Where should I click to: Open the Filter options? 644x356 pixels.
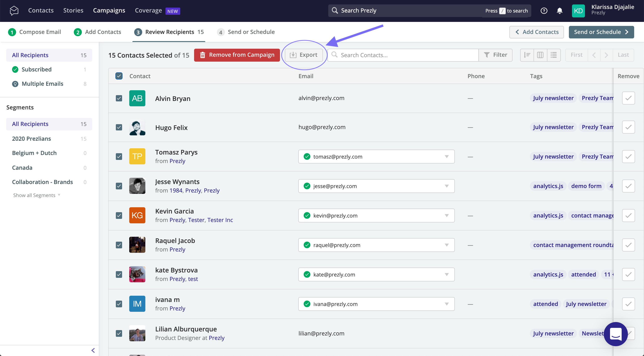point(496,55)
